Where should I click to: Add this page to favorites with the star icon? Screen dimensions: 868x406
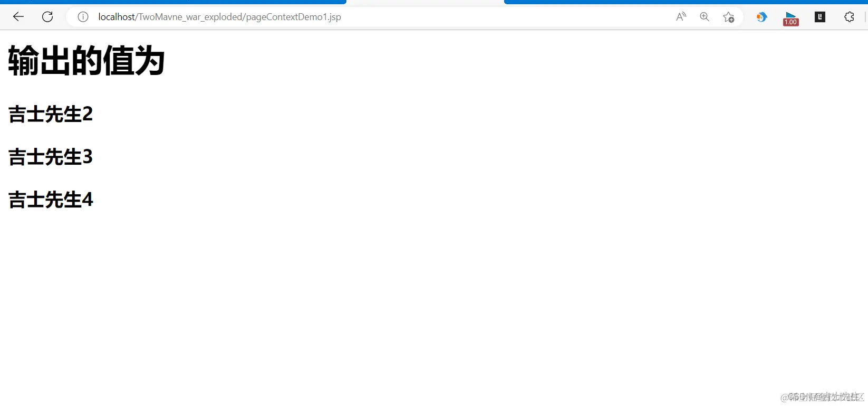729,17
